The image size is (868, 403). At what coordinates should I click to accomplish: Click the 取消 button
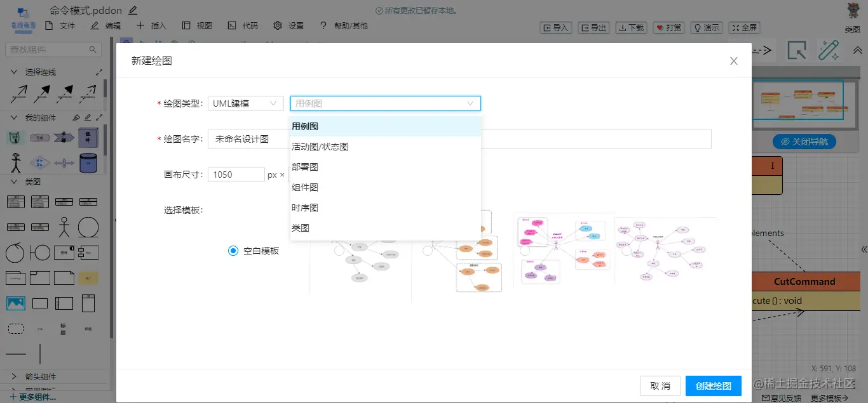(x=660, y=386)
